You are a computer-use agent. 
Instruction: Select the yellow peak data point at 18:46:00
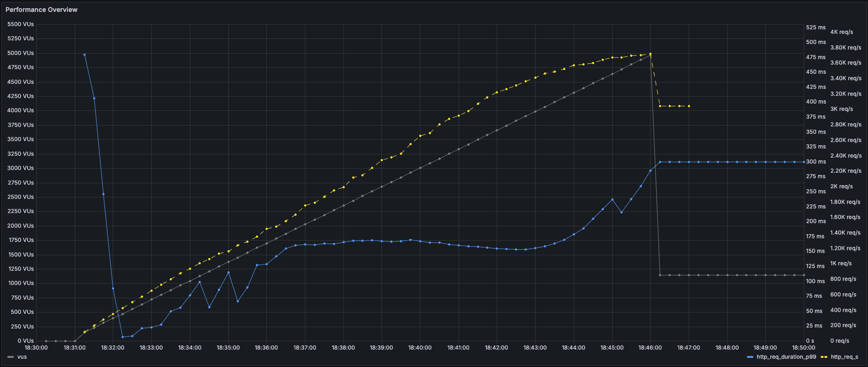(x=650, y=54)
